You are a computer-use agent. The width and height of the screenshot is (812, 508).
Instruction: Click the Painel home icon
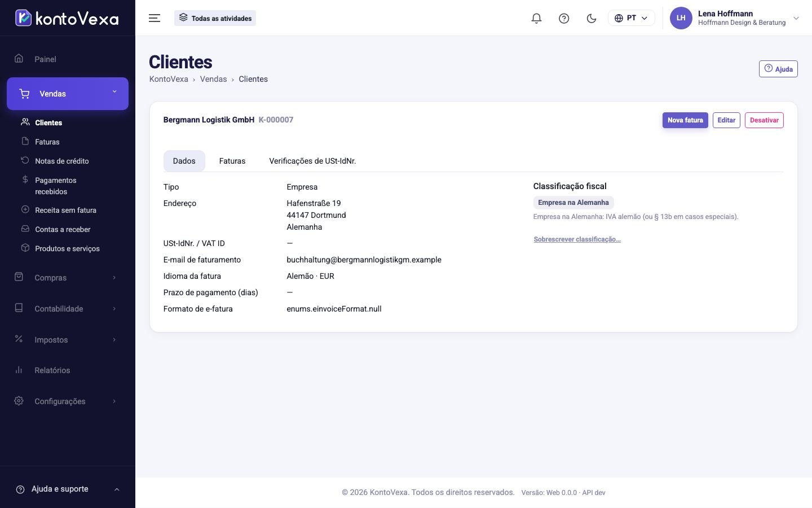(x=19, y=59)
